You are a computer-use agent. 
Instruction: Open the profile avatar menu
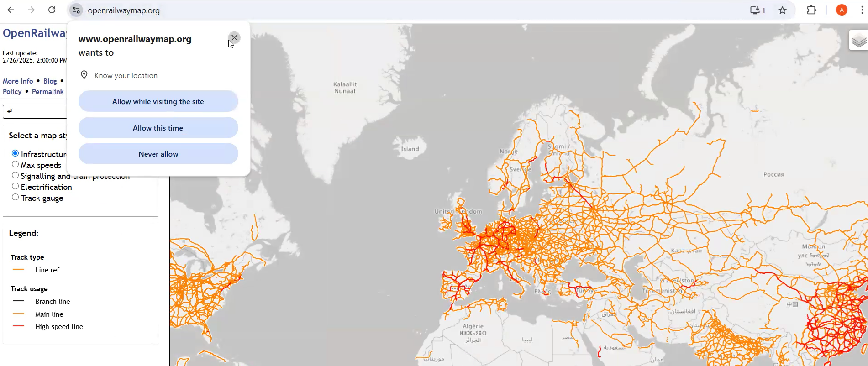pos(842,10)
